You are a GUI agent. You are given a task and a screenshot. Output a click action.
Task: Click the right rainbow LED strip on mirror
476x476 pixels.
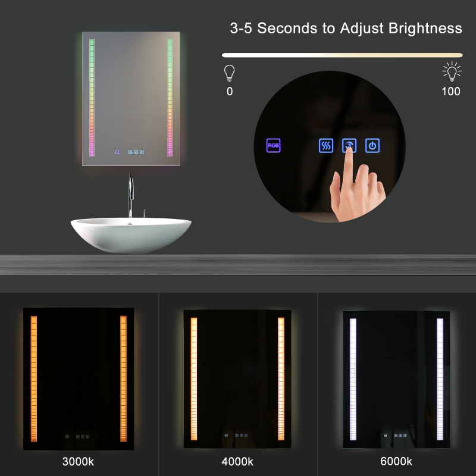[170, 98]
